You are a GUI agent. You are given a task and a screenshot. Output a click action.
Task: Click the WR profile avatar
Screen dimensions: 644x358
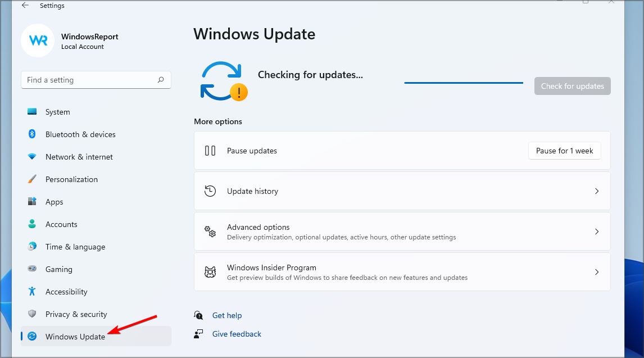pyautogui.click(x=38, y=40)
